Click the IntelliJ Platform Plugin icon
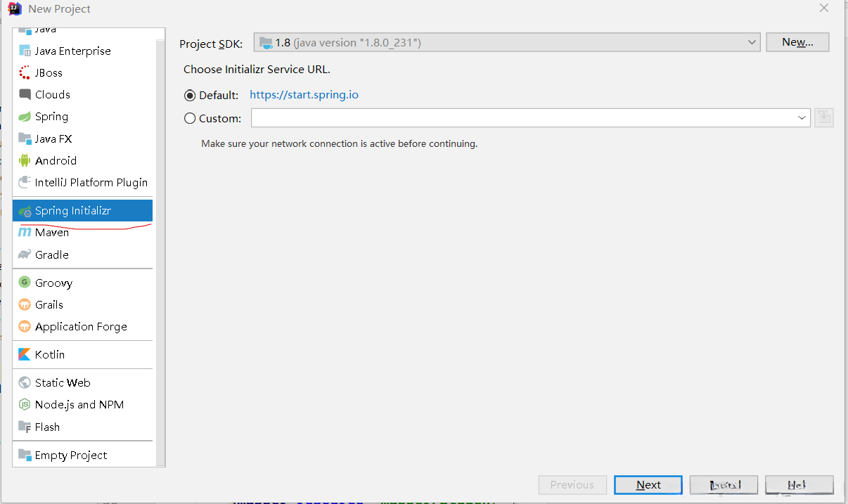The height and width of the screenshot is (504, 848). click(25, 182)
